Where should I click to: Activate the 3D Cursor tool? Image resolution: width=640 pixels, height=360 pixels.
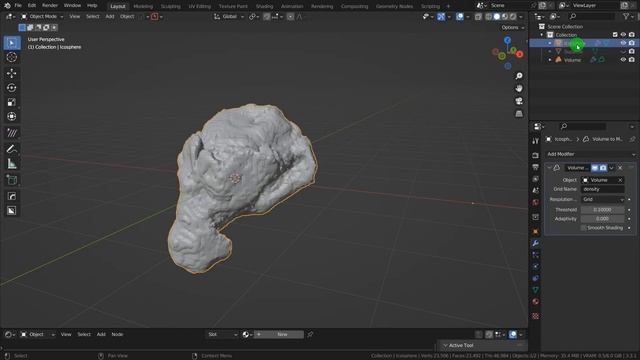click(x=12, y=57)
